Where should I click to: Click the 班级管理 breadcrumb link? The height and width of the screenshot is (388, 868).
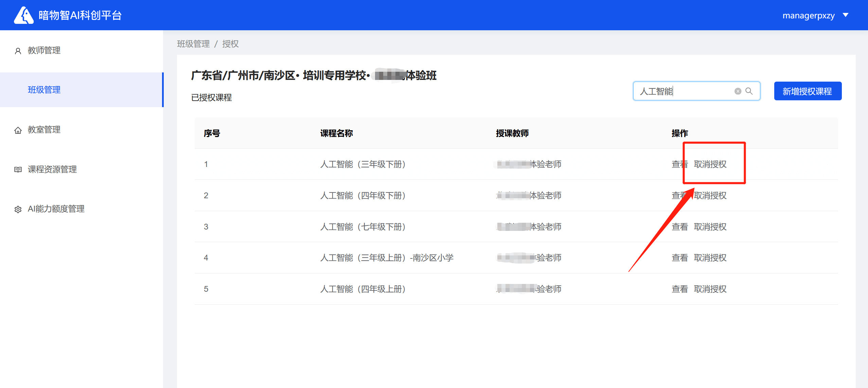(193, 44)
